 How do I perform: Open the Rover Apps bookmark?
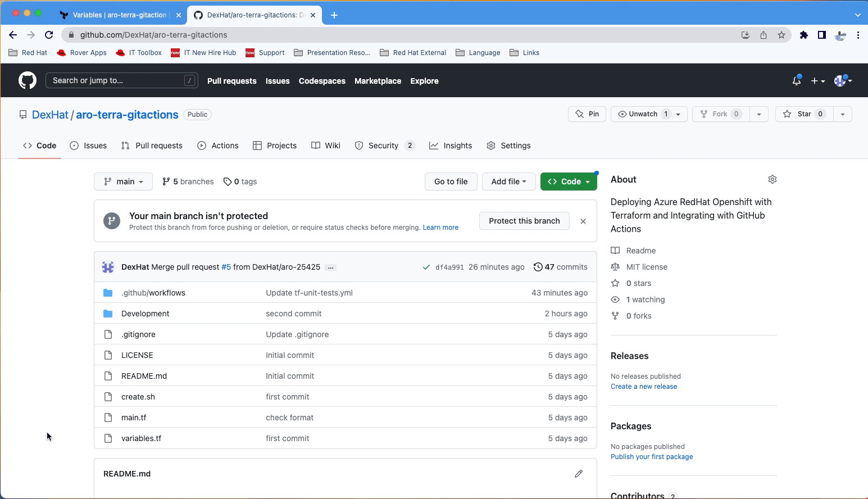(81, 53)
